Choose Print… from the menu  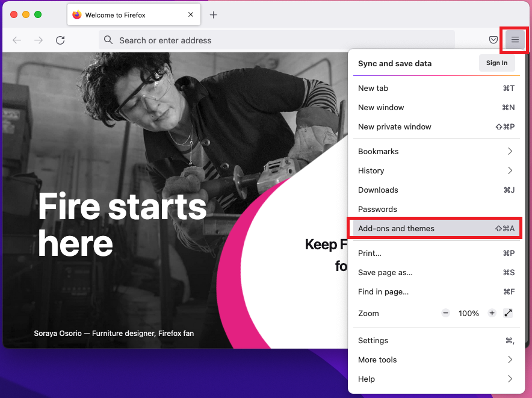(436, 253)
